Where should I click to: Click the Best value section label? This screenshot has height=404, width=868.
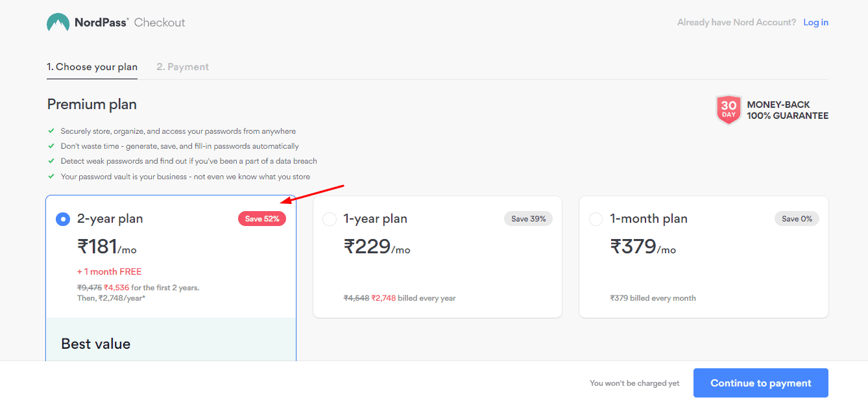pyautogui.click(x=95, y=344)
